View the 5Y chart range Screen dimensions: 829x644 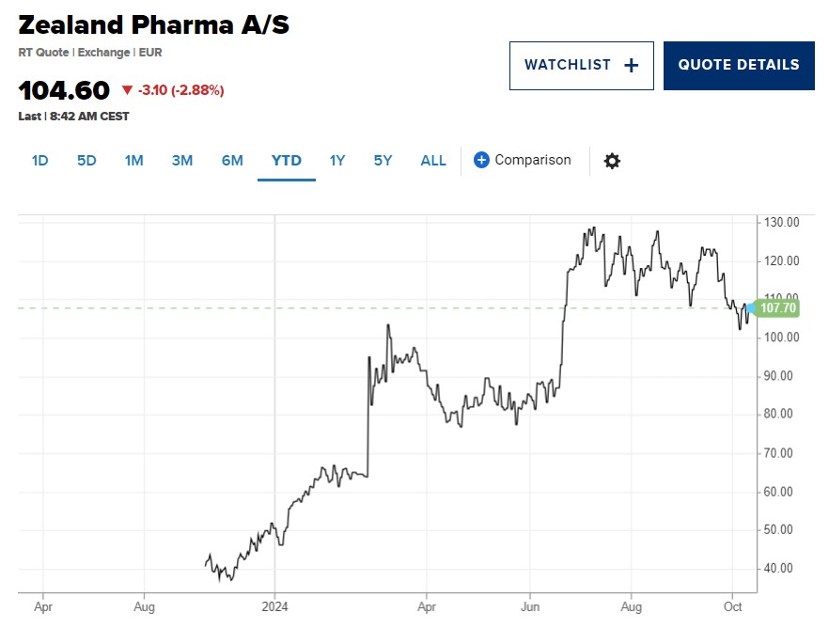tap(383, 161)
